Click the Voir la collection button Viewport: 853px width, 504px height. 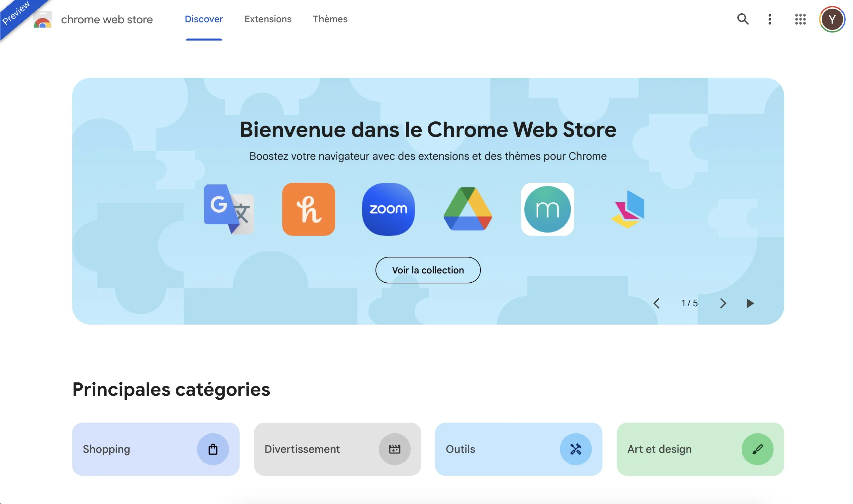coord(428,269)
